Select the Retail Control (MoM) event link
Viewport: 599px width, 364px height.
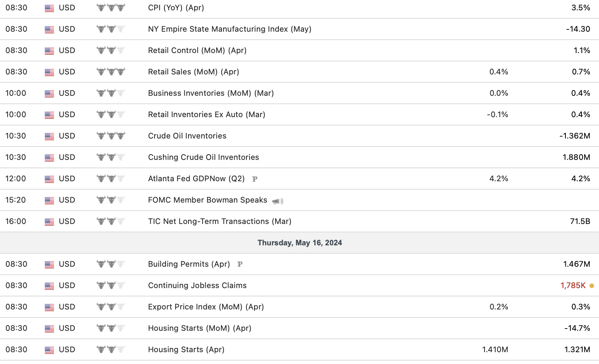click(x=197, y=50)
